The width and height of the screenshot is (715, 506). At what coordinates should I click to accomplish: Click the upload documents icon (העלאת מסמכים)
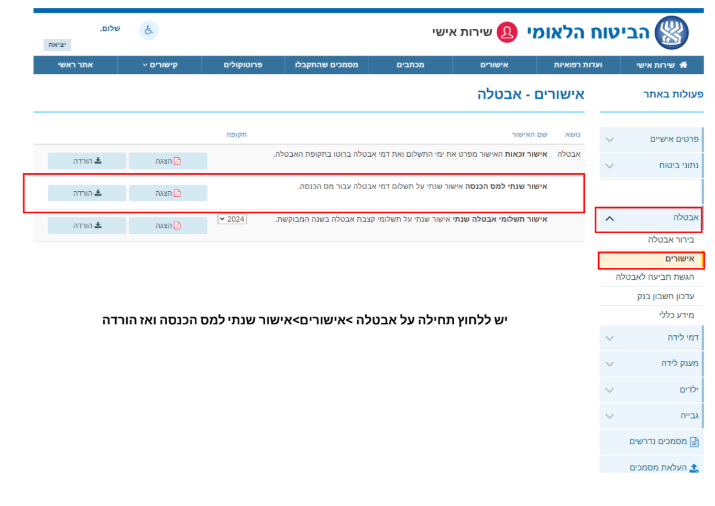point(694,467)
